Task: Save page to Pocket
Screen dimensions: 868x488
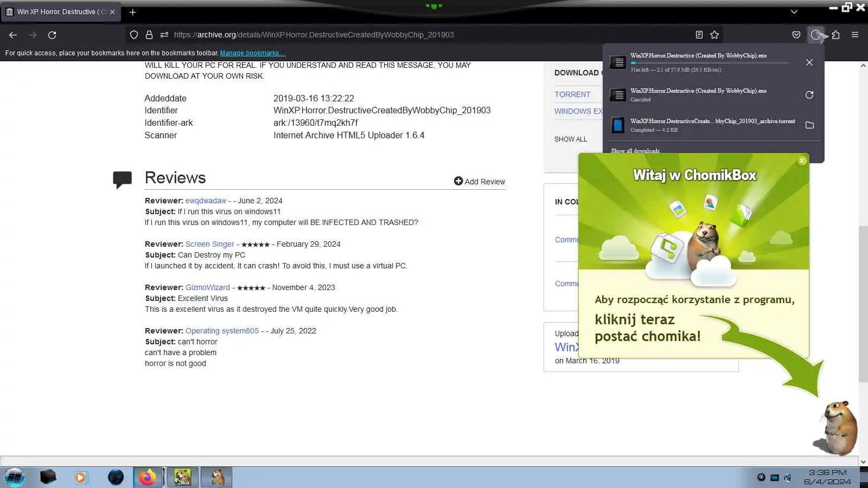Action: tap(796, 35)
